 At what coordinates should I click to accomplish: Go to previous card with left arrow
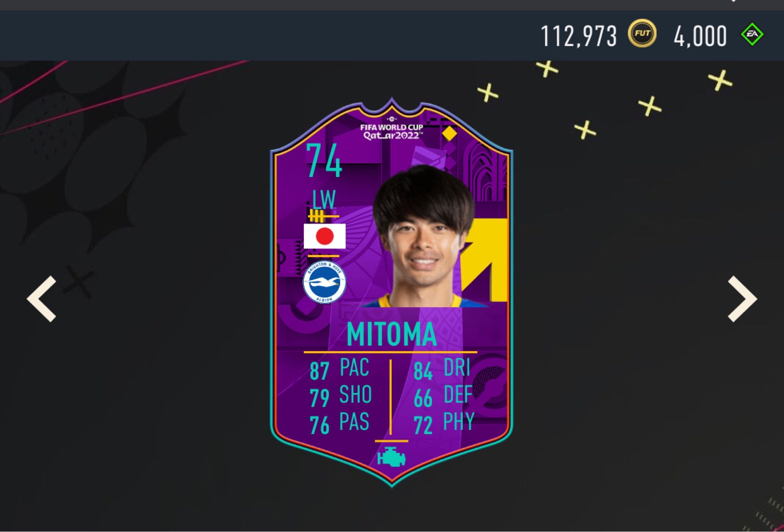coord(42,299)
